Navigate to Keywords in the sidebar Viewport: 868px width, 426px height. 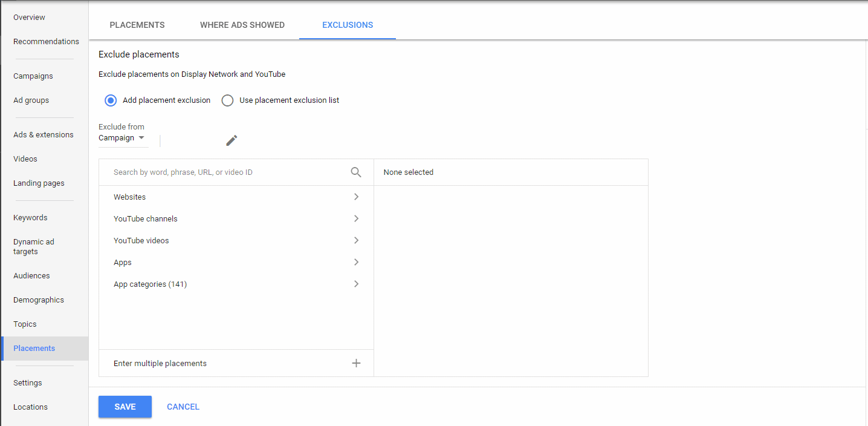point(30,217)
